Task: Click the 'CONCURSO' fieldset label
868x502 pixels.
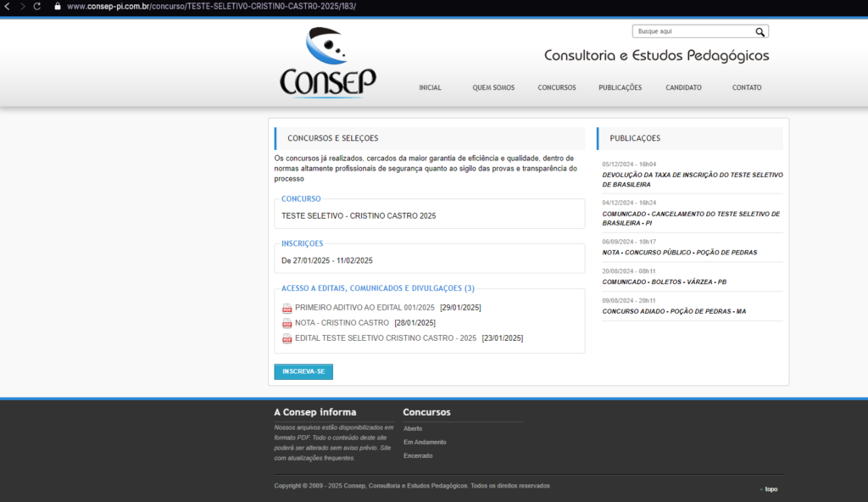Action: coord(301,198)
